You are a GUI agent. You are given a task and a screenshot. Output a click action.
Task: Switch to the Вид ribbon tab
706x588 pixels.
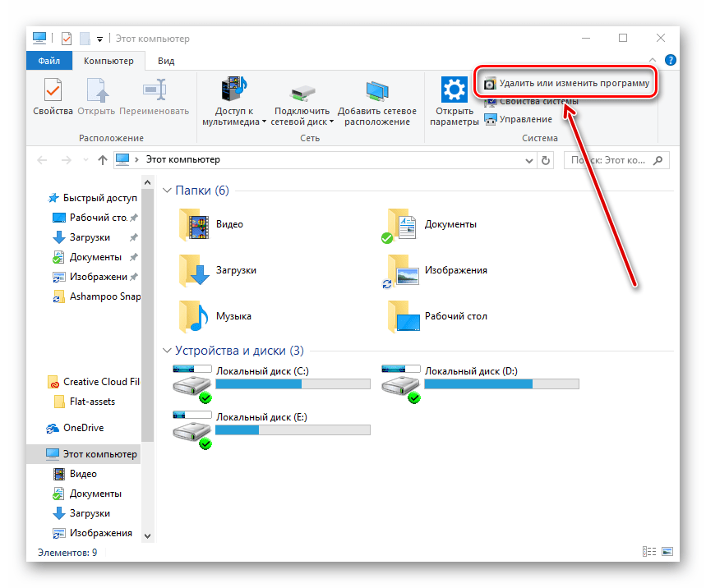point(166,61)
